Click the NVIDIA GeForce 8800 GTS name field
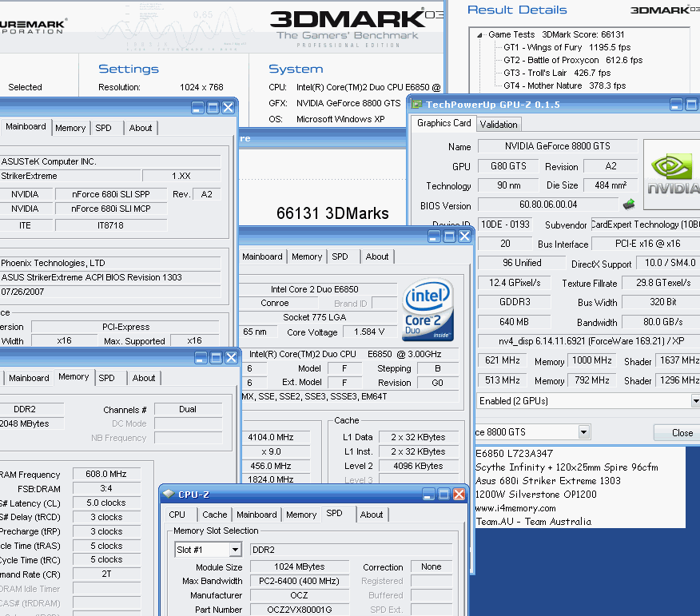The image size is (700, 616). tap(558, 146)
